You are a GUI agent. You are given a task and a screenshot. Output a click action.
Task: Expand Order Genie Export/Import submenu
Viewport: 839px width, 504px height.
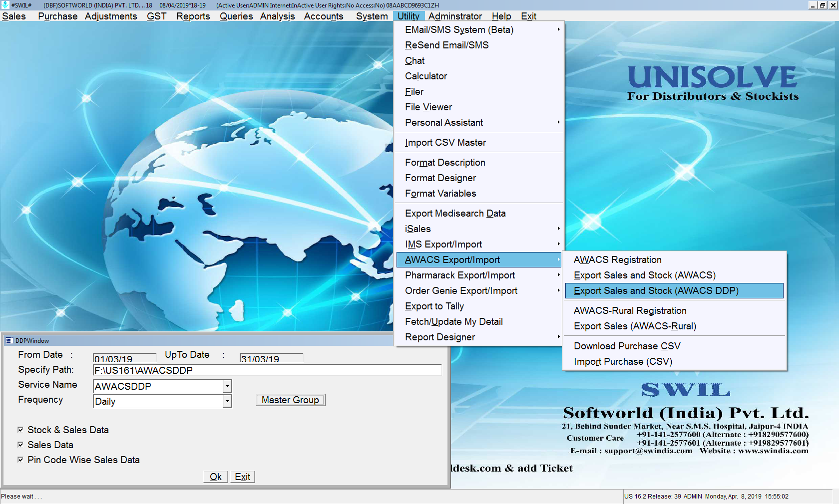click(558, 290)
